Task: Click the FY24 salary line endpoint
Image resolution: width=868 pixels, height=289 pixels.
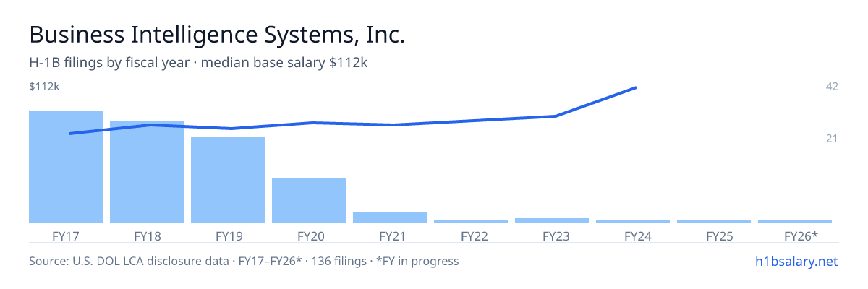Action: click(x=635, y=87)
